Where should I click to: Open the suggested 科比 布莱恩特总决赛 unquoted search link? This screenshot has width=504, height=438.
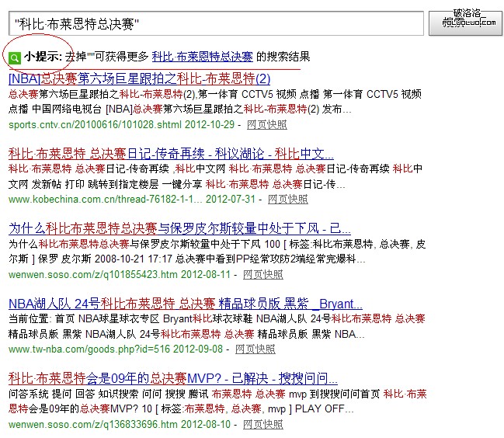point(202,57)
